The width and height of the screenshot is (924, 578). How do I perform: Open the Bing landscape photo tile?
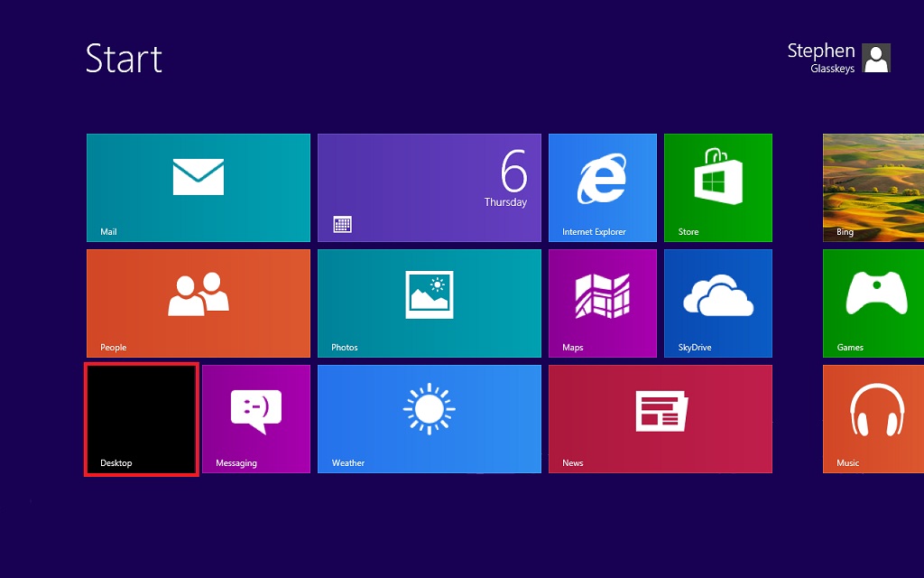coord(873,188)
